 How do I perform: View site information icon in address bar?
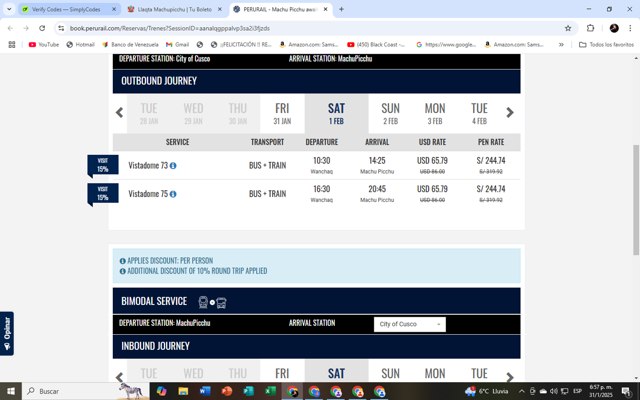61,28
